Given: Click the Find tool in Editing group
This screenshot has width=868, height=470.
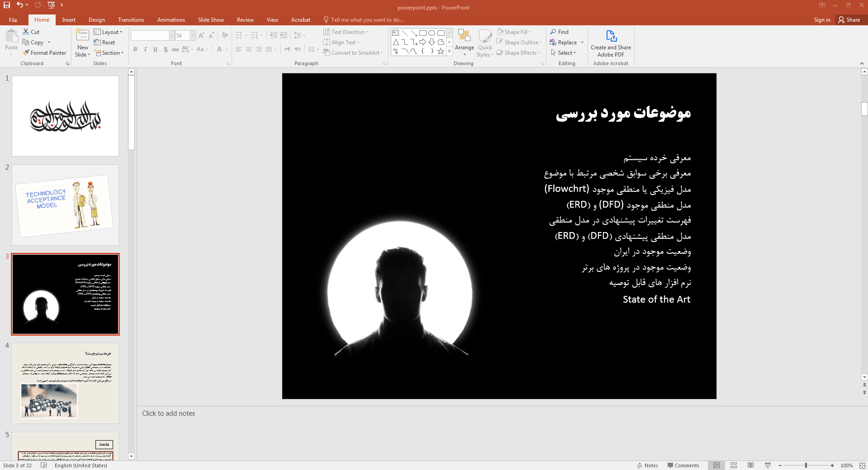Looking at the screenshot, I should pyautogui.click(x=559, y=32).
